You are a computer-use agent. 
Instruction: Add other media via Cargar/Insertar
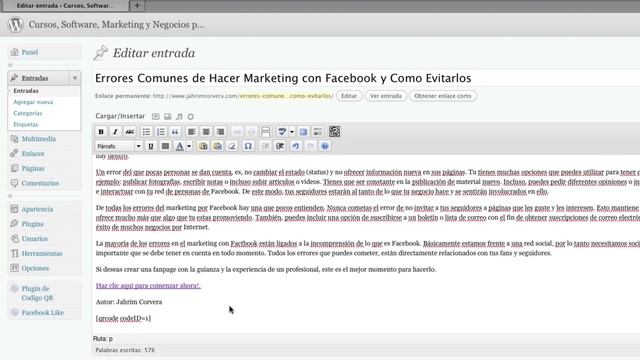pos(191,116)
